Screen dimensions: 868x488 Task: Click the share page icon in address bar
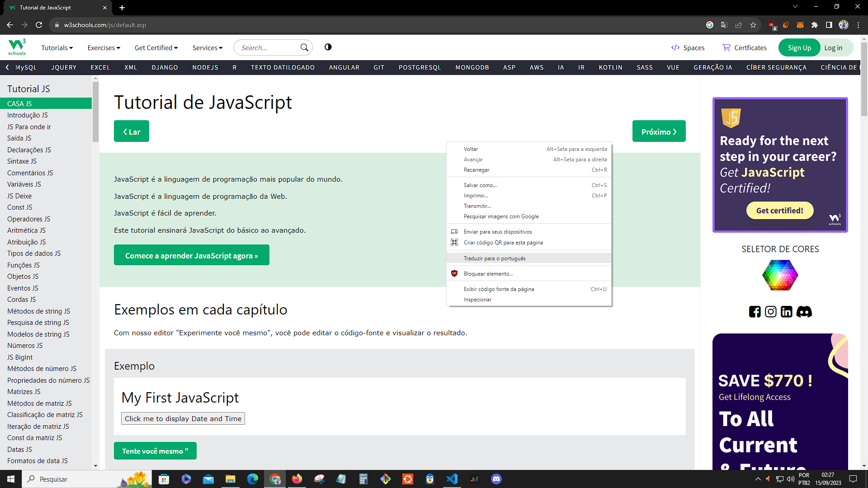point(739,25)
